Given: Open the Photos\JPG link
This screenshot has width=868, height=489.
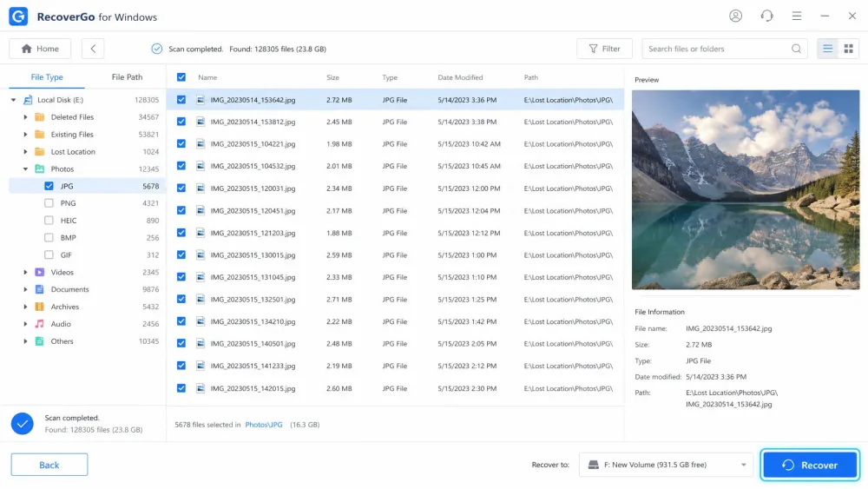Looking at the screenshot, I should coord(264,425).
